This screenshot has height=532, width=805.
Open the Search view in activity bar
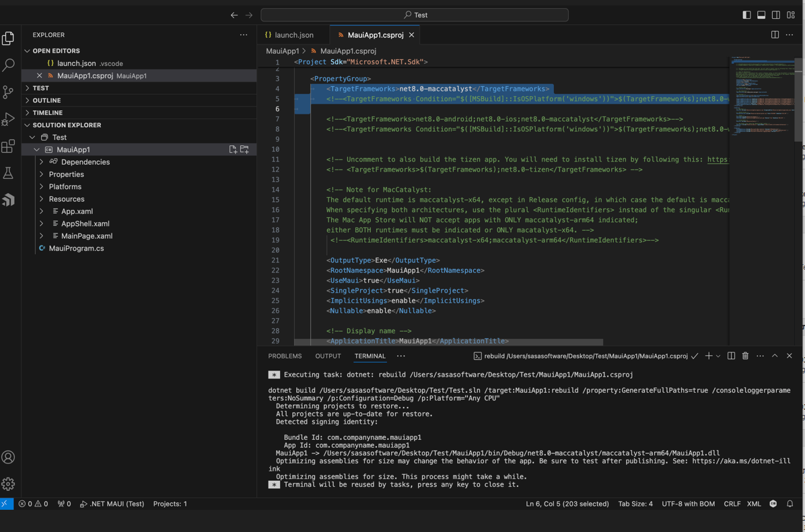coord(9,65)
